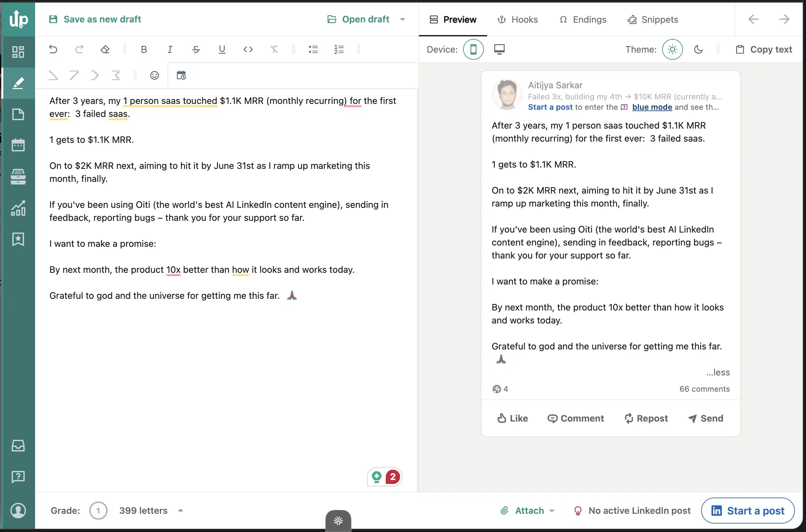Click the blue mode link in preview
This screenshot has width=806, height=532.
(652, 107)
